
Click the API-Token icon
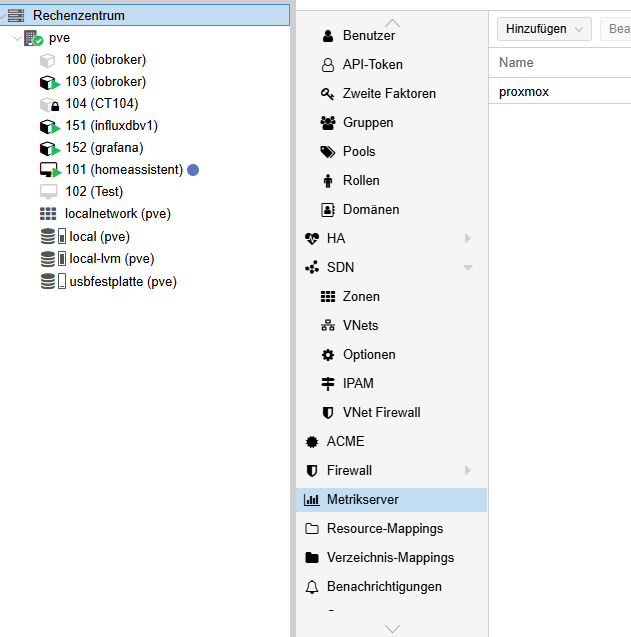click(328, 65)
